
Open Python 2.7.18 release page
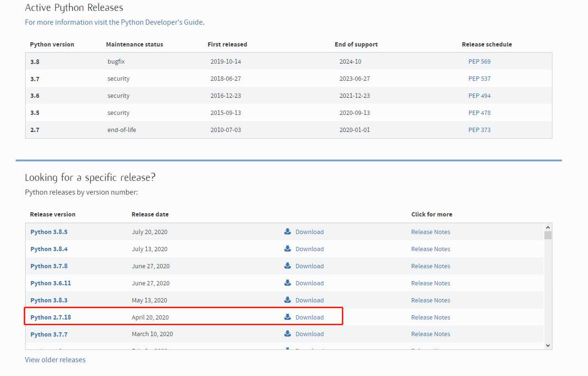tap(51, 318)
